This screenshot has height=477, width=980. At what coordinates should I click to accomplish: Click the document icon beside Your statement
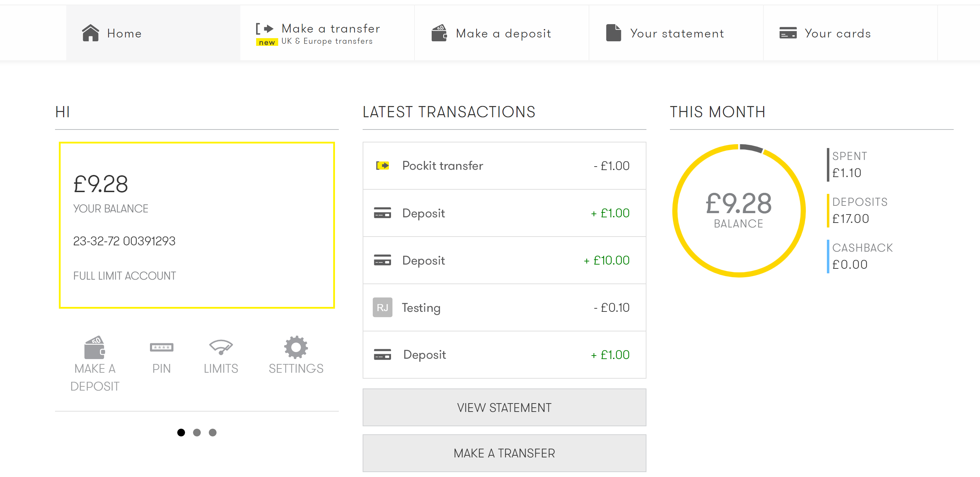tap(613, 33)
